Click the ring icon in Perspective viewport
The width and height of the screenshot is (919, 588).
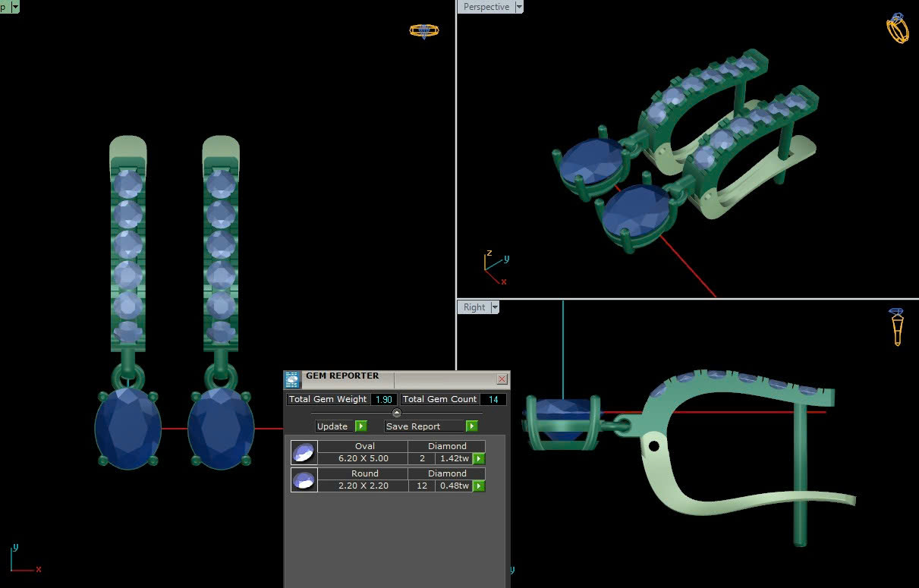[897, 28]
